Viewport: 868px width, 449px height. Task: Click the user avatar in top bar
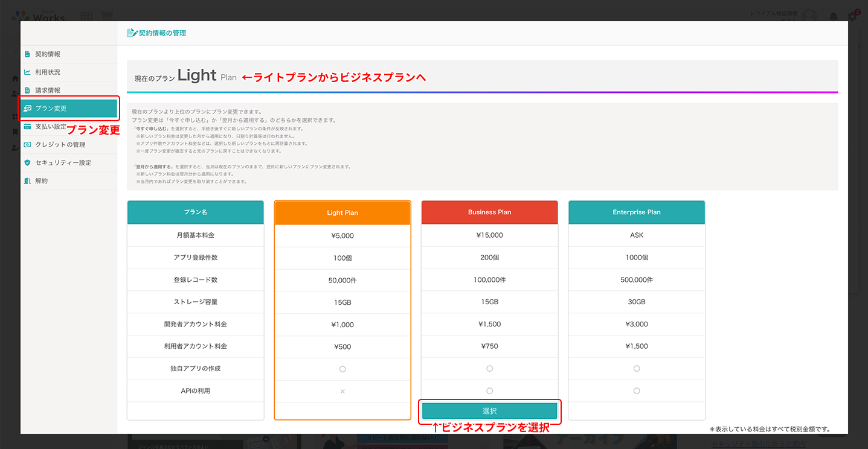(x=809, y=16)
